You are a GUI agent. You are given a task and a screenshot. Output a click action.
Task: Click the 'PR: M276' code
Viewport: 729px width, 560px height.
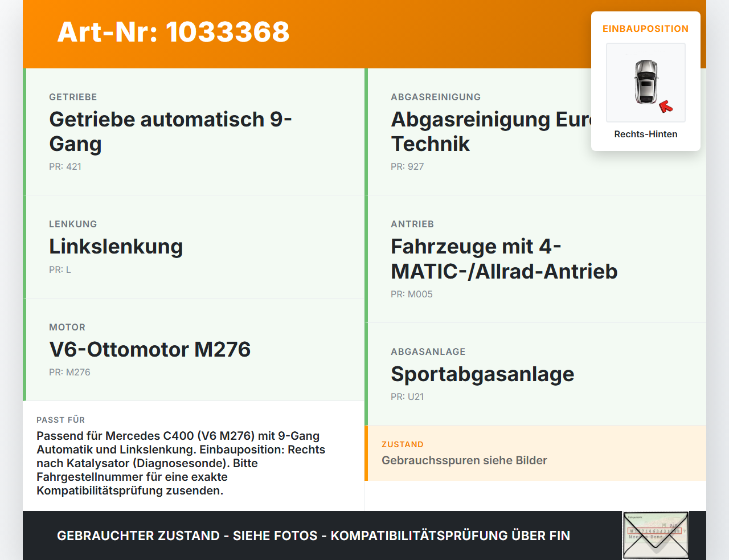[69, 372]
